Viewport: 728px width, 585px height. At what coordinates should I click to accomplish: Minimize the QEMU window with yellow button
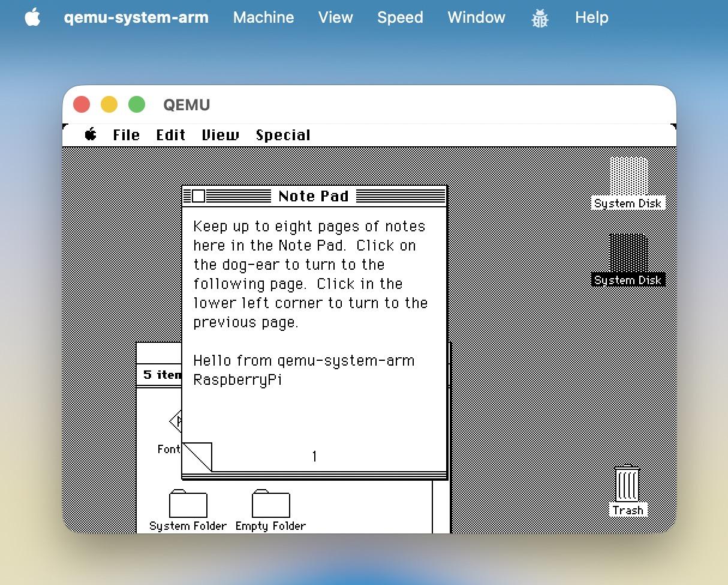pyautogui.click(x=109, y=105)
